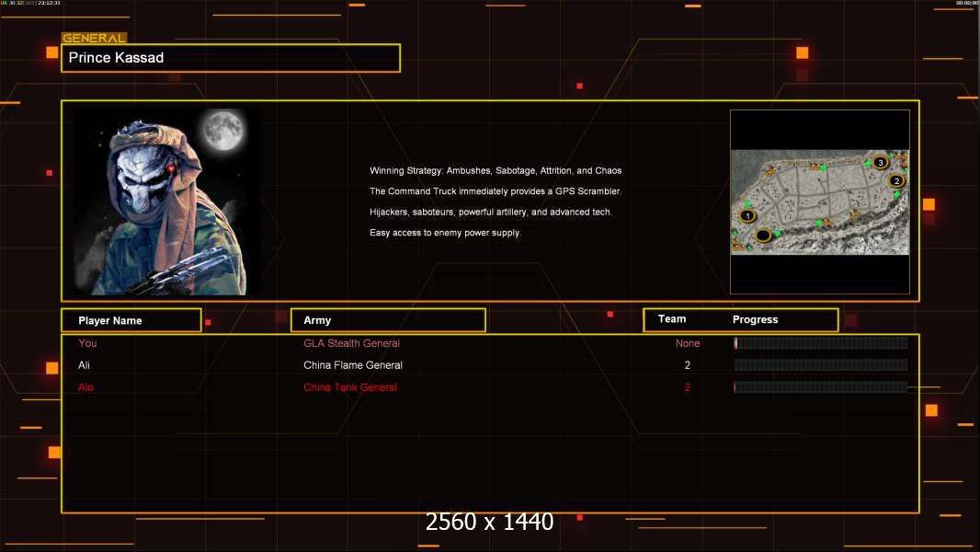
Task: Click the GLA Stealth General army entry
Action: pos(352,343)
